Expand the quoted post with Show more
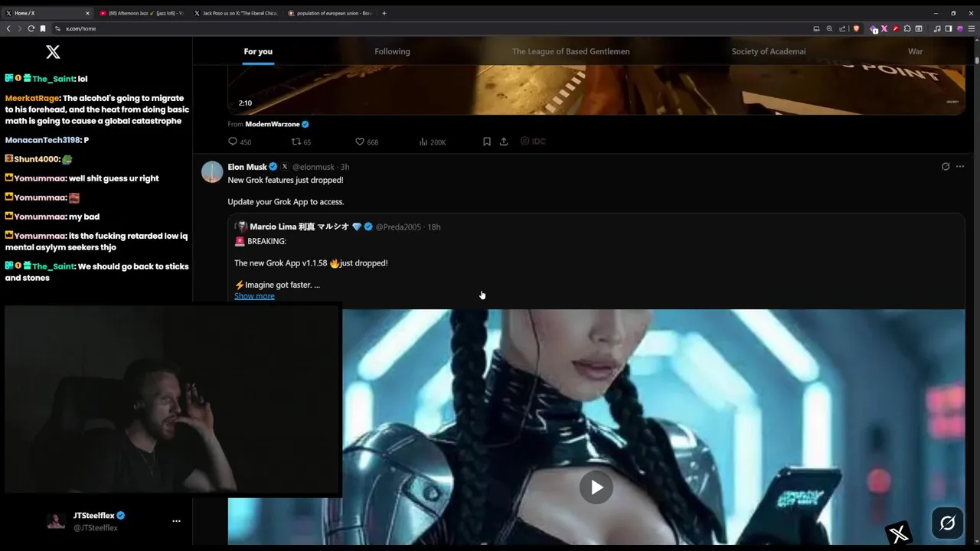 (254, 296)
